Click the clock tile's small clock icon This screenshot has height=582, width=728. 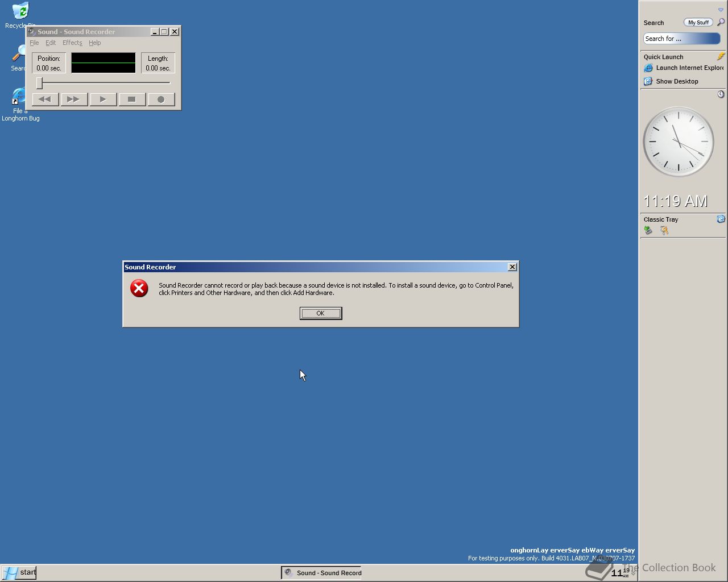coord(721,94)
